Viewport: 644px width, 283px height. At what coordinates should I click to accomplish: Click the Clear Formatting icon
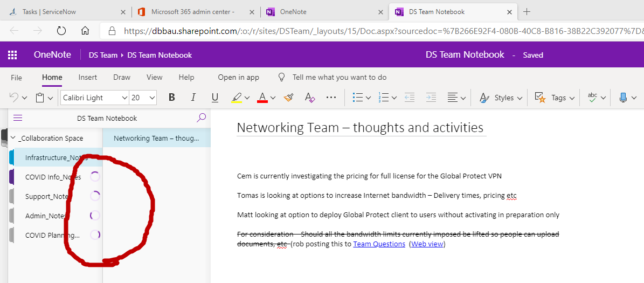(x=310, y=98)
